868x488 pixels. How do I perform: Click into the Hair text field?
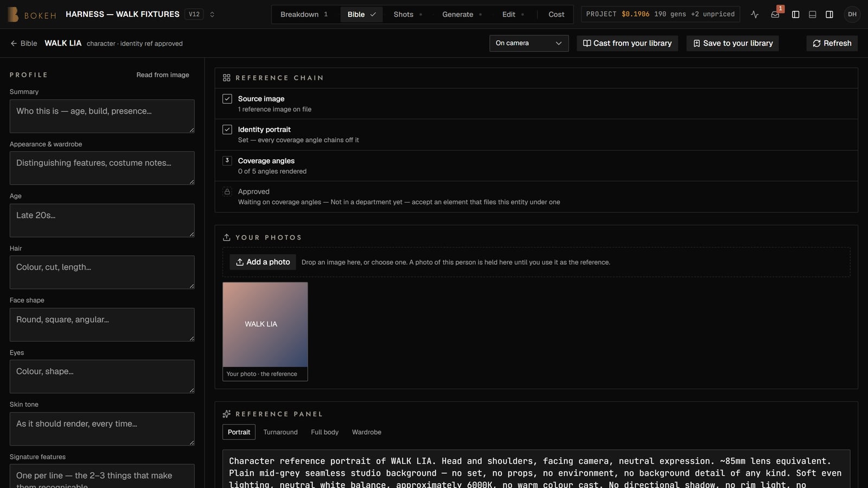click(102, 272)
